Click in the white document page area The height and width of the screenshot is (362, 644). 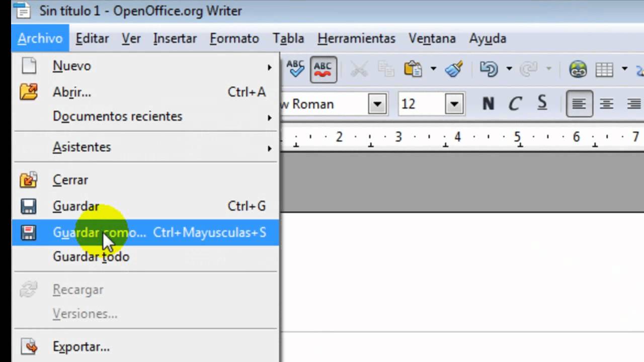pos(462,287)
